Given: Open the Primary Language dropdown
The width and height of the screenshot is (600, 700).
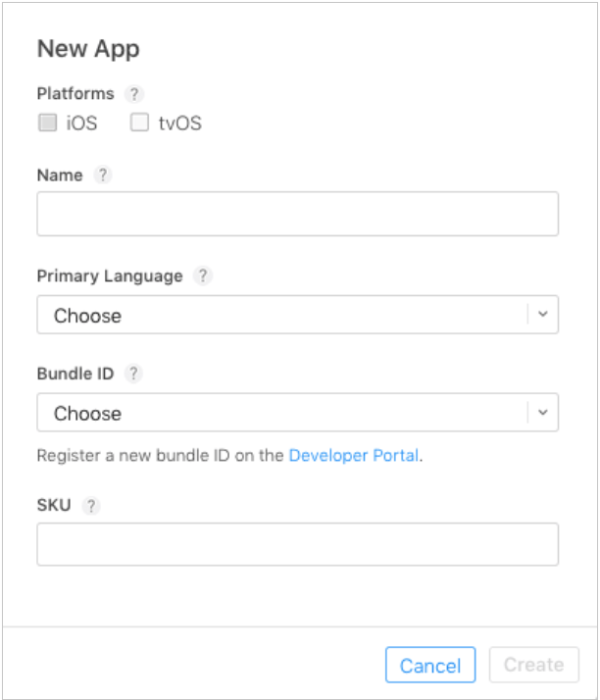Looking at the screenshot, I should tap(284, 316).
